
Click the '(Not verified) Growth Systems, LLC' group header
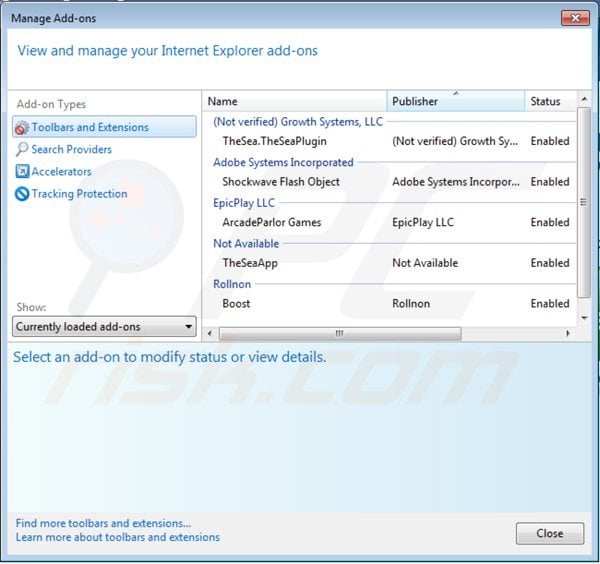[298, 122]
